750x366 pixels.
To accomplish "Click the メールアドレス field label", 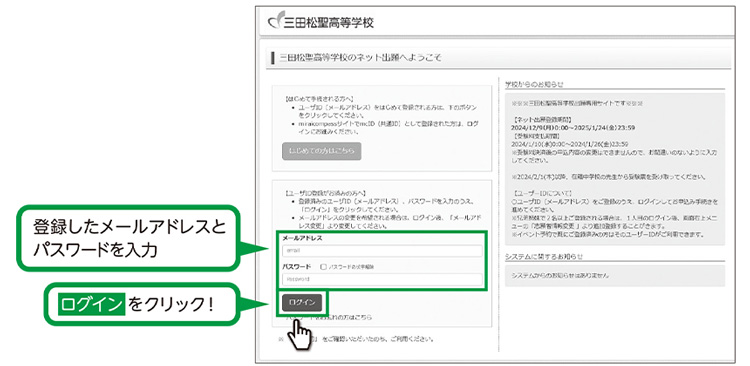I will 302,238.
